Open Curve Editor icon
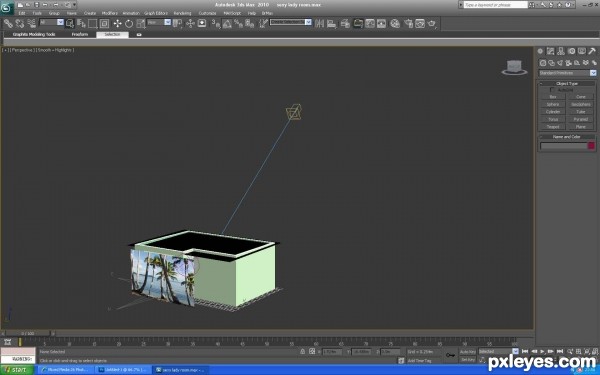This screenshot has height=375, width=600. coord(370,24)
